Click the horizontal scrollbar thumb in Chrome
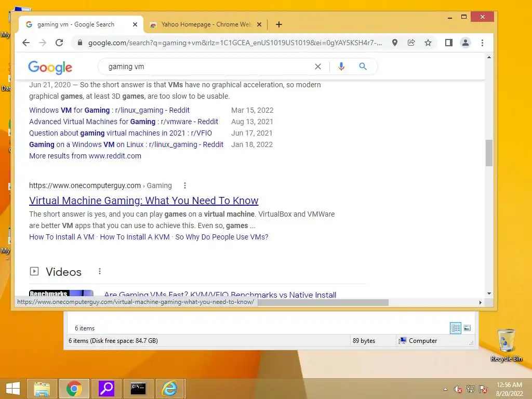Screen dimensions: 532x399 (x=323, y=302)
